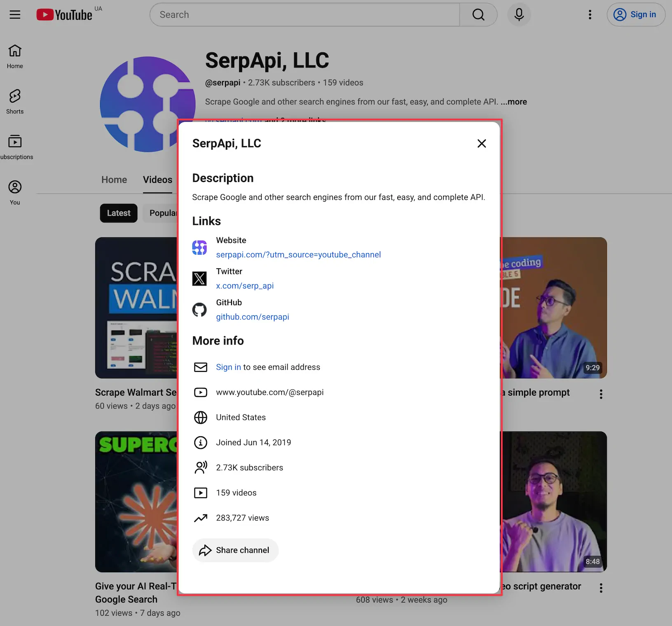Click the channel URL play icon
Viewport: 672px width, 626px height.
201,392
